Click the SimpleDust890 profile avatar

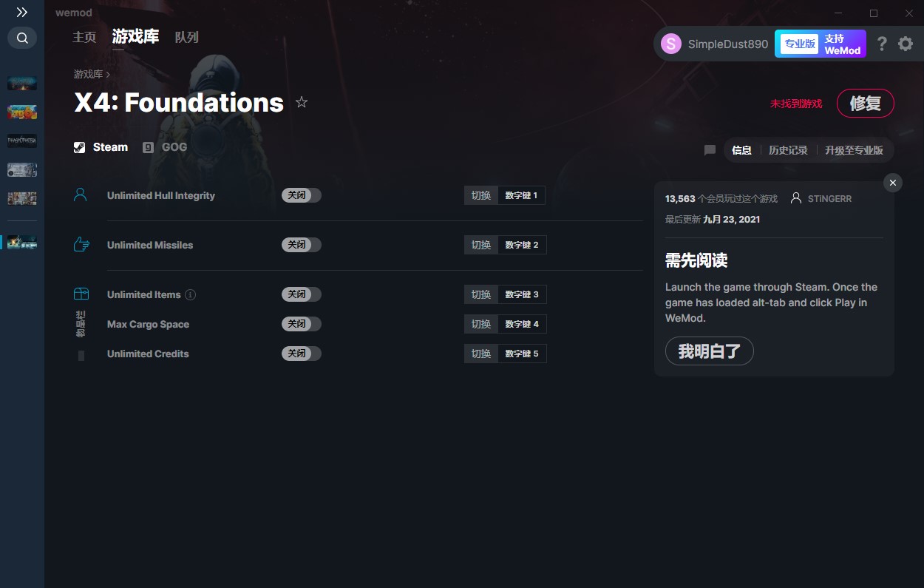(671, 44)
